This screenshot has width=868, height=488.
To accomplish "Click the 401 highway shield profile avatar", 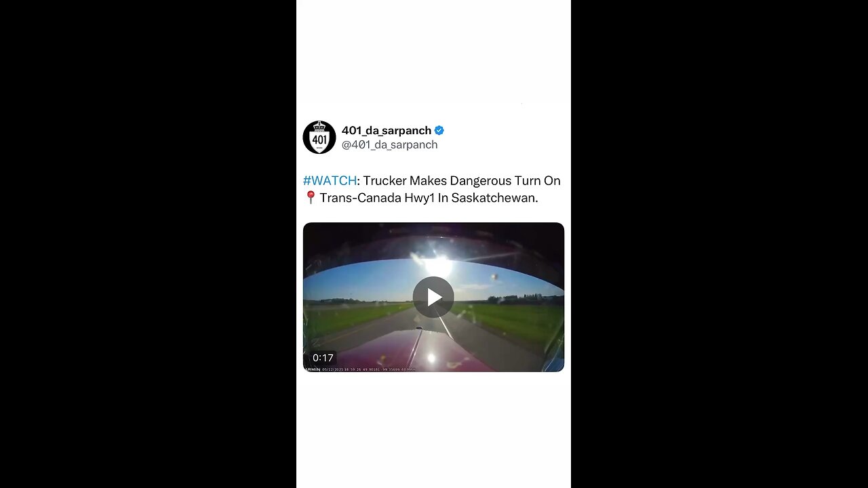I will (x=319, y=138).
